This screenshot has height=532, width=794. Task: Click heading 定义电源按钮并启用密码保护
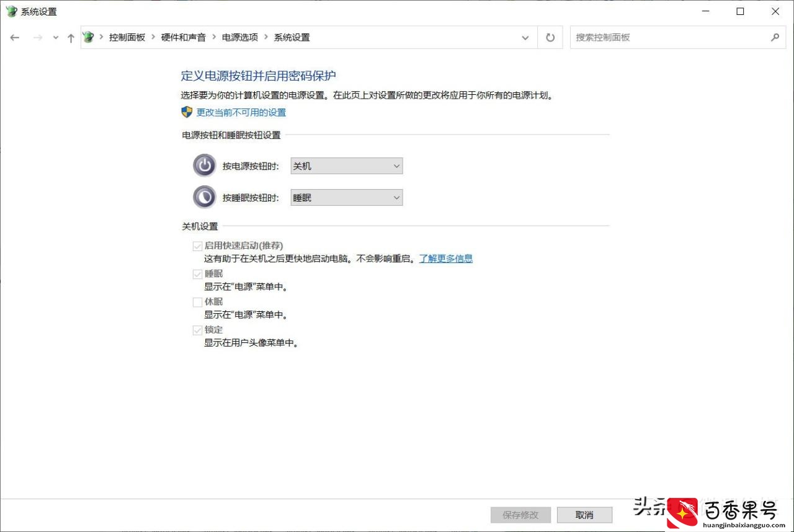tap(258, 76)
